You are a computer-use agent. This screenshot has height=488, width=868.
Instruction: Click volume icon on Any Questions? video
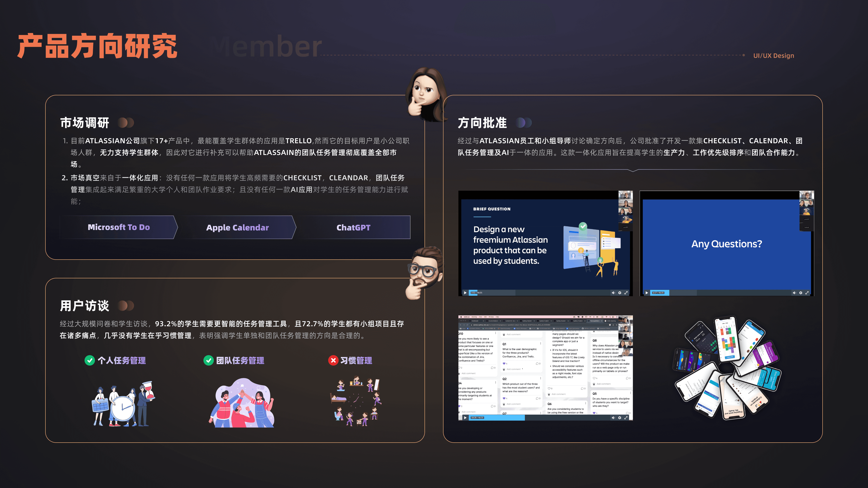point(794,293)
